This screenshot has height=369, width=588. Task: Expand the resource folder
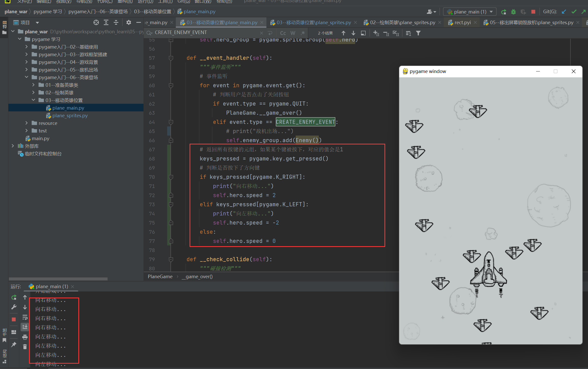pyautogui.click(x=26, y=123)
